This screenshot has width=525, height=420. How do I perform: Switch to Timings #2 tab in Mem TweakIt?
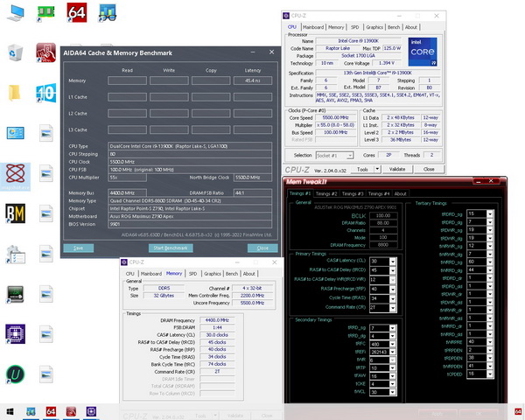[x=326, y=193]
